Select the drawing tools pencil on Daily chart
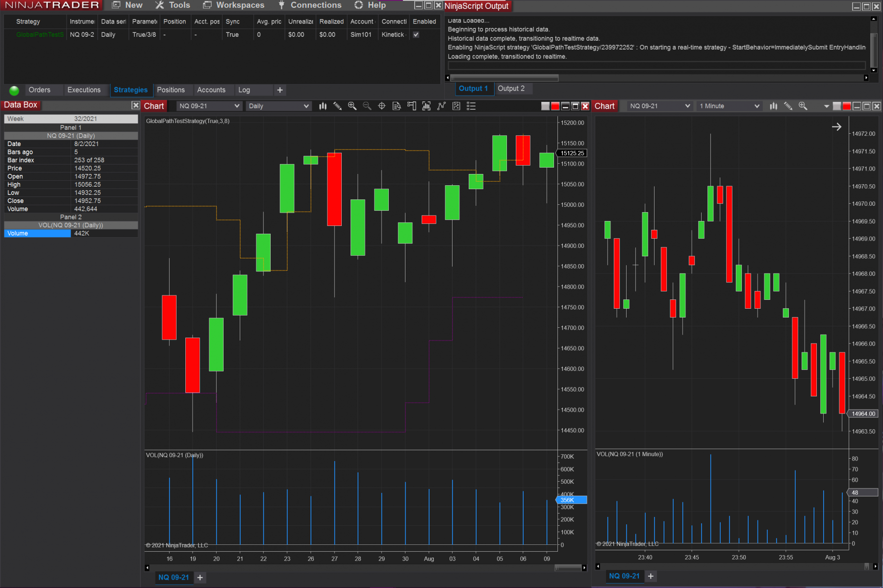The height and width of the screenshot is (588, 883). [337, 106]
